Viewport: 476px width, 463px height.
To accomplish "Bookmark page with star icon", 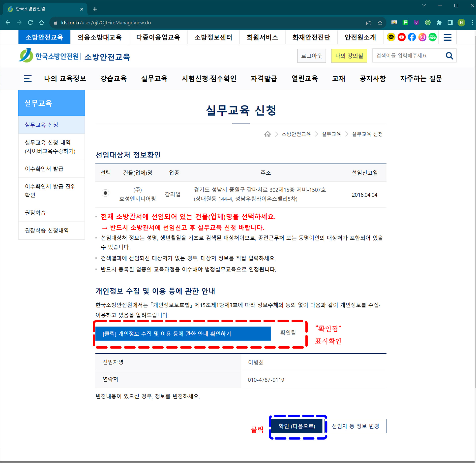I will (x=380, y=23).
